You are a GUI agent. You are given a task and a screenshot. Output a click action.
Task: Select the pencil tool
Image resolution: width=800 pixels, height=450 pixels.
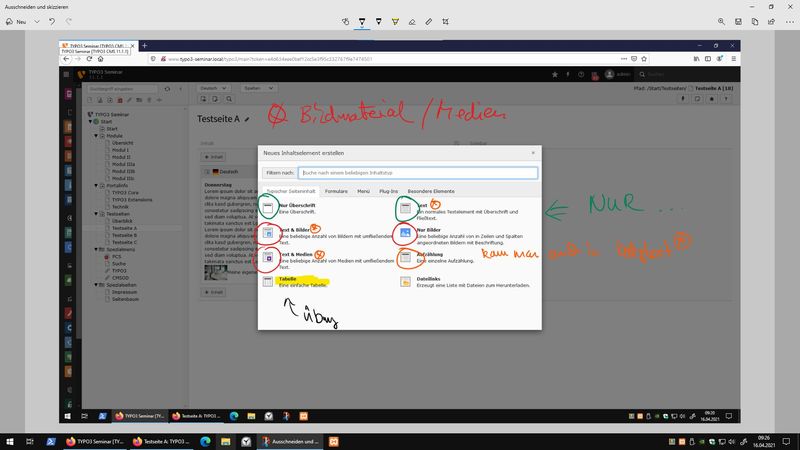379,21
